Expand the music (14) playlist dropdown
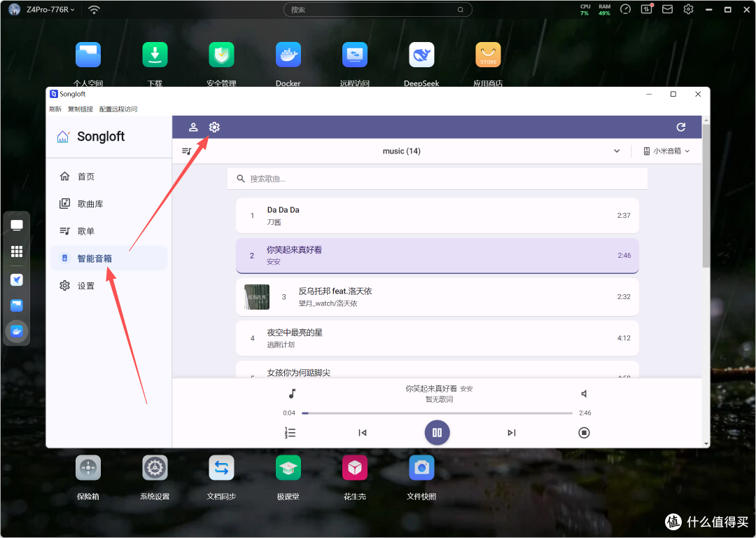This screenshot has width=756, height=538. [x=617, y=151]
